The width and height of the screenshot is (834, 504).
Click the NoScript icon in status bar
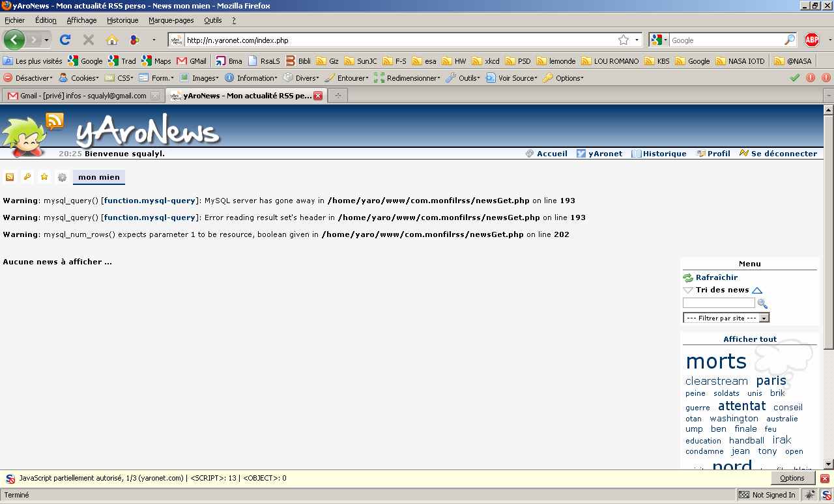click(x=826, y=495)
